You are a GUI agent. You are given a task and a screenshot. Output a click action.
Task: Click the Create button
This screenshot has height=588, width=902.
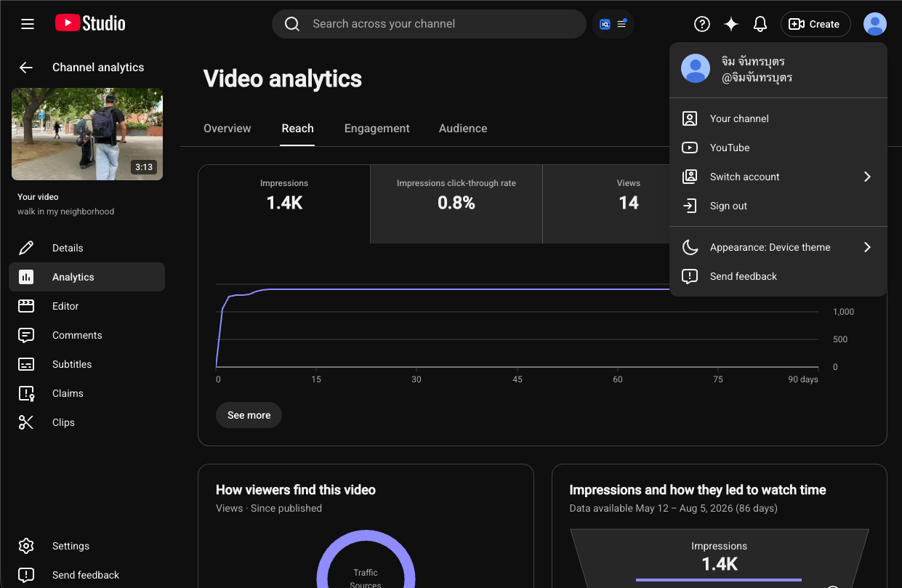(816, 24)
